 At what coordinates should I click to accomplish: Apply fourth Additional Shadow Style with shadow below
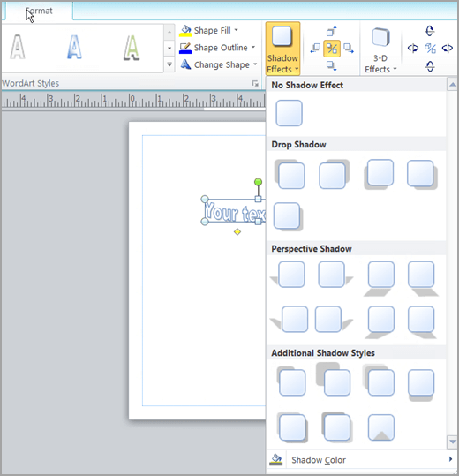[421, 385]
